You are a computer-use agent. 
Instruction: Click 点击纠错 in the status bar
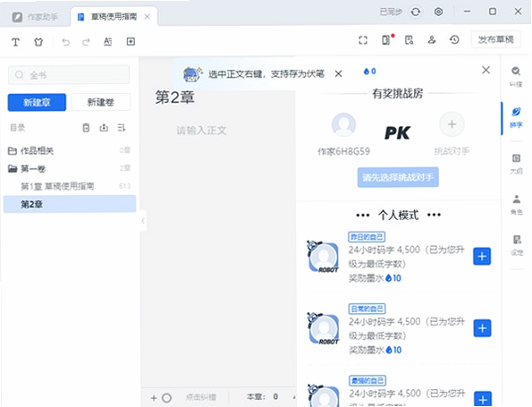point(200,397)
